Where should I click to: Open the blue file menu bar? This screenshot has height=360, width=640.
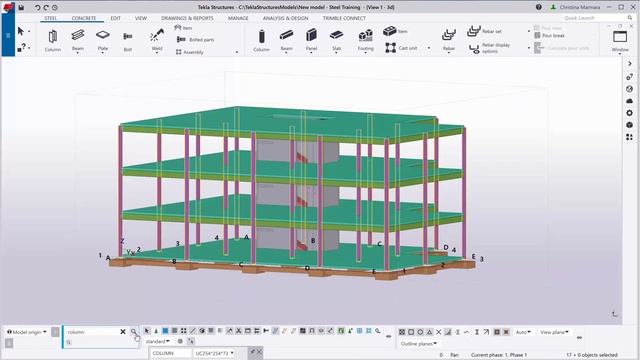[x=8, y=36]
